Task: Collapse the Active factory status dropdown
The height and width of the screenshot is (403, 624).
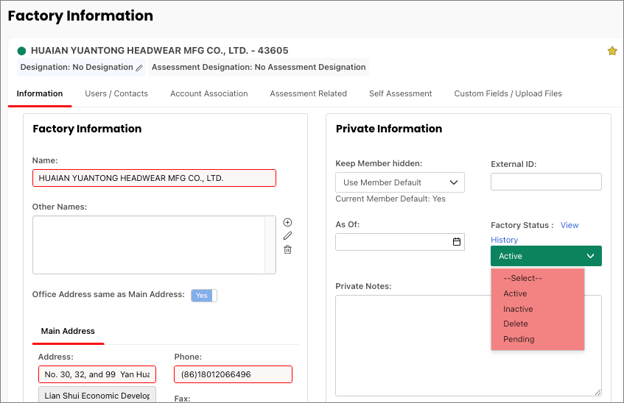Action: click(546, 256)
